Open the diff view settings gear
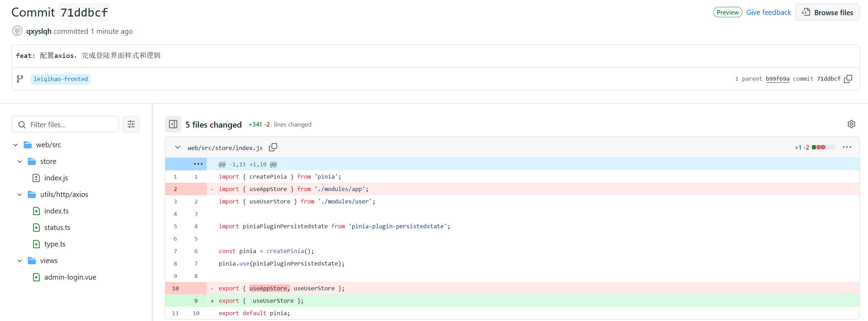The width and height of the screenshot is (868, 321). pyautogui.click(x=851, y=124)
